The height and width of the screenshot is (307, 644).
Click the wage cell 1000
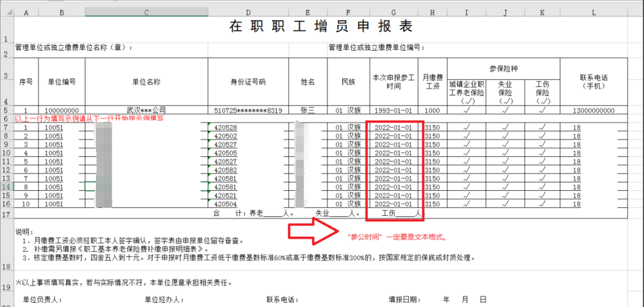pyautogui.click(x=432, y=110)
